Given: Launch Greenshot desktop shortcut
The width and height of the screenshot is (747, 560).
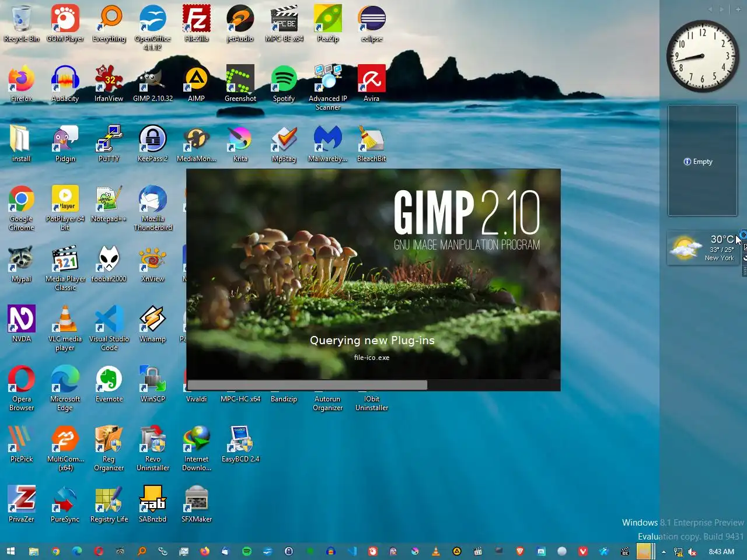Looking at the screenshot, I should click(240, 84).
